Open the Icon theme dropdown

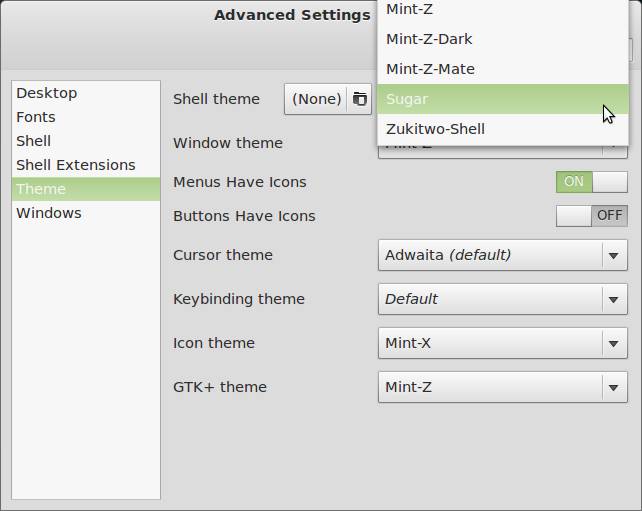(x=502, y=343)
